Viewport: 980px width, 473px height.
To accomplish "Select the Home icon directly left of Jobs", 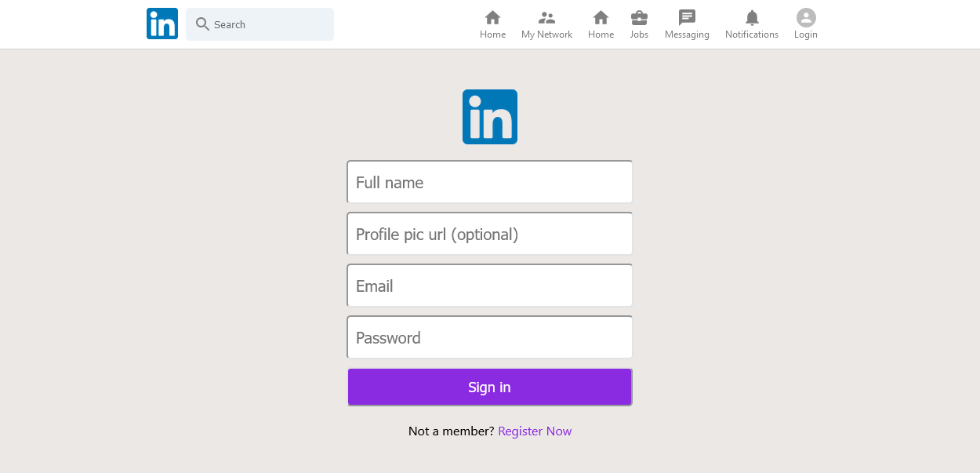I will 601,17.
